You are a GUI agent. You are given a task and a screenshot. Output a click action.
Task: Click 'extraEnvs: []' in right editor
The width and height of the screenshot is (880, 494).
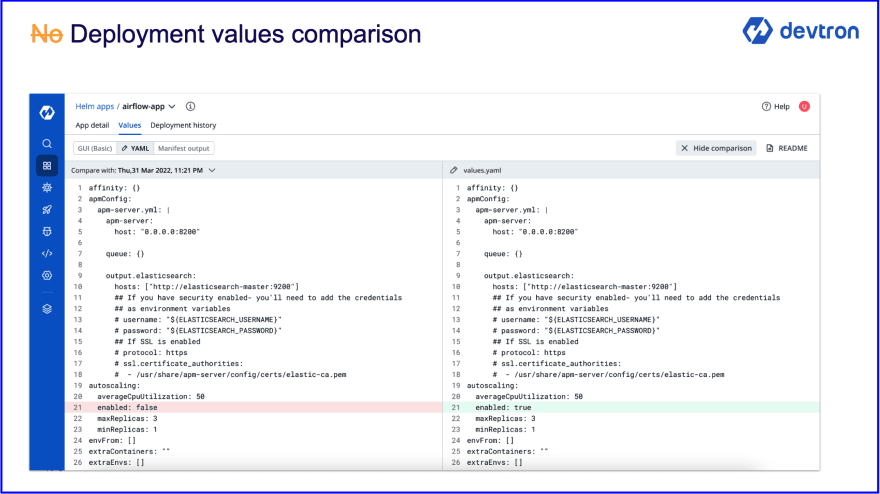(494, 463)
